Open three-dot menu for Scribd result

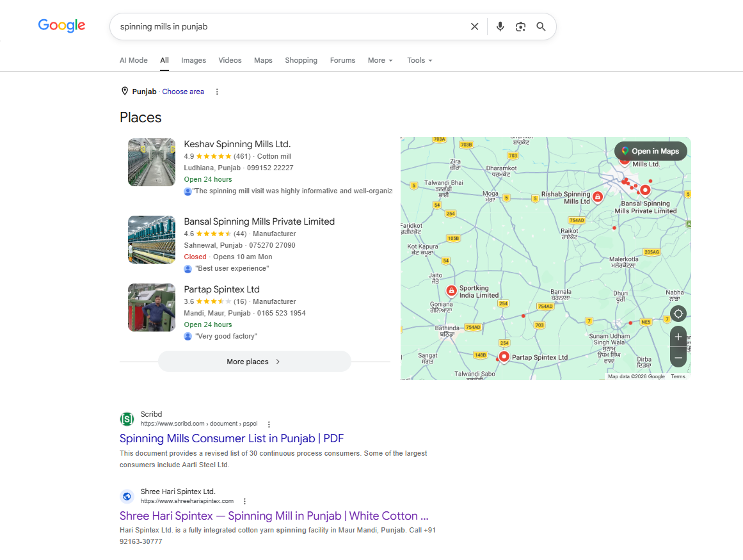[x=269, y=424]
